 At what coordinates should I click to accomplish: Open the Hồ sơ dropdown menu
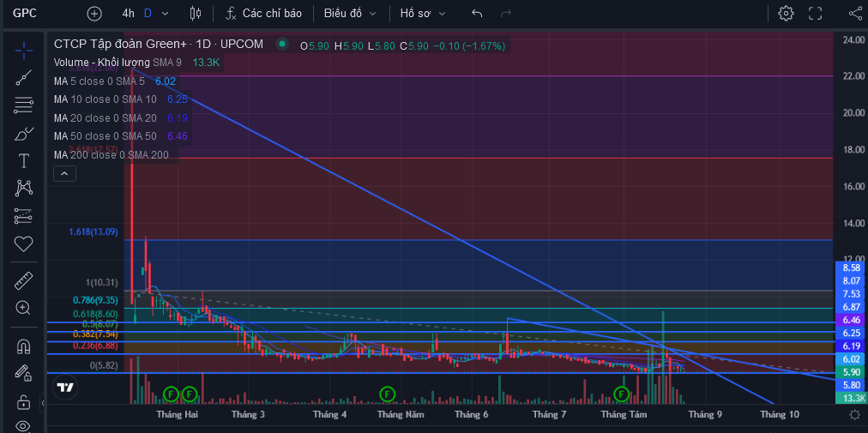[x=423, y=13]
